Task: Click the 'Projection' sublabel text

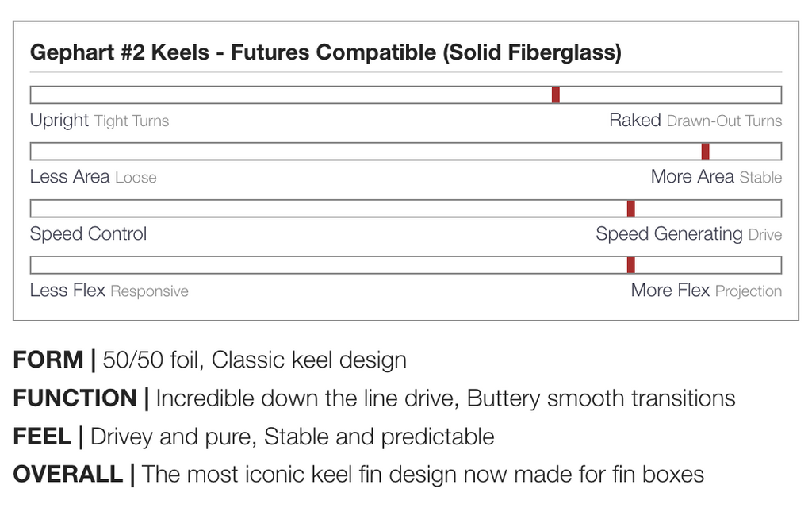Action: (x=748, y=291)
